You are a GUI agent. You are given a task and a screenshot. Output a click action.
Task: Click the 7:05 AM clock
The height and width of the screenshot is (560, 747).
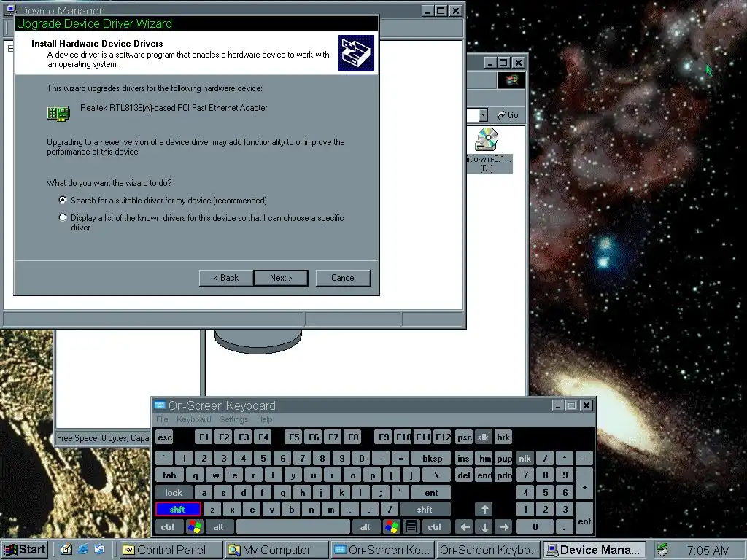(x=708, y=550)
